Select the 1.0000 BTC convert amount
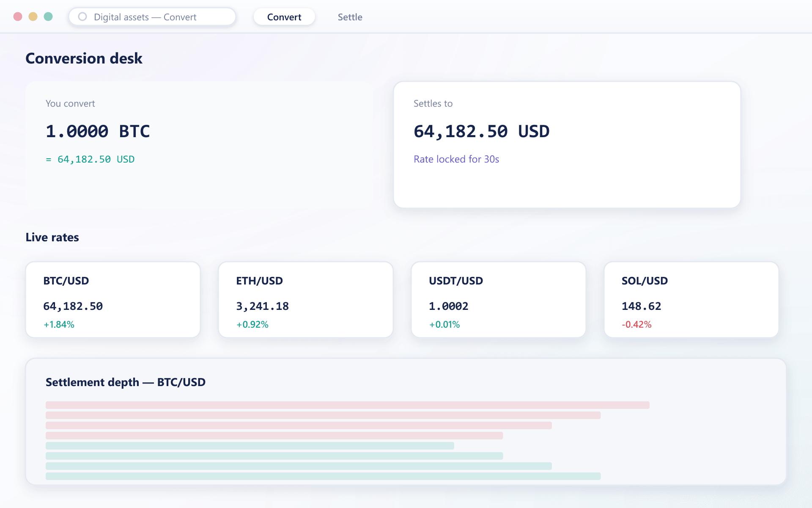 pos(98,131)
